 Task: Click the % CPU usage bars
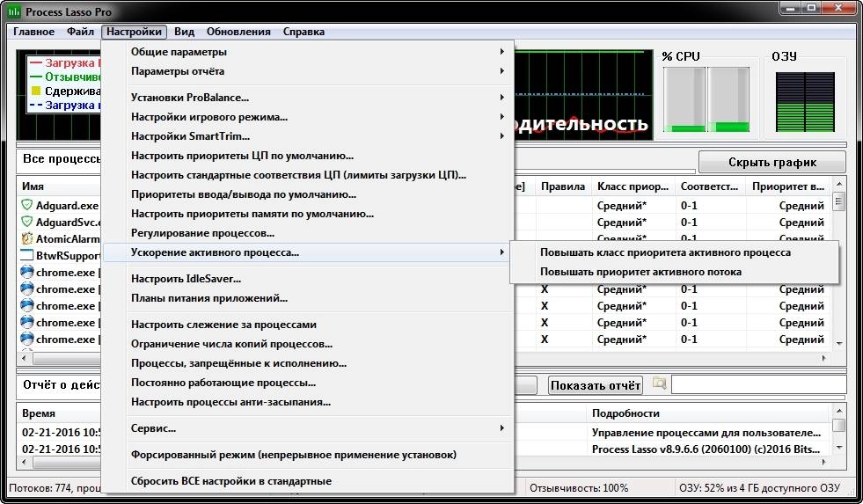706,99
